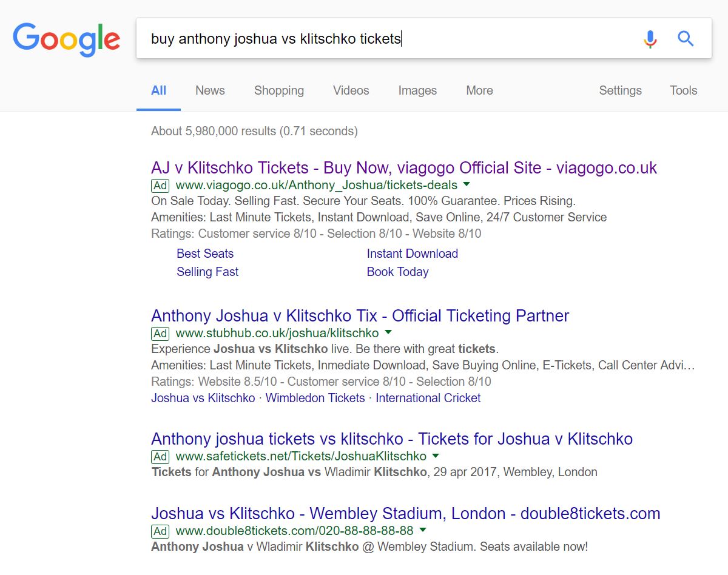
Task: Click the www.viagogo.co.uk green URL
Action: point(317,185)
